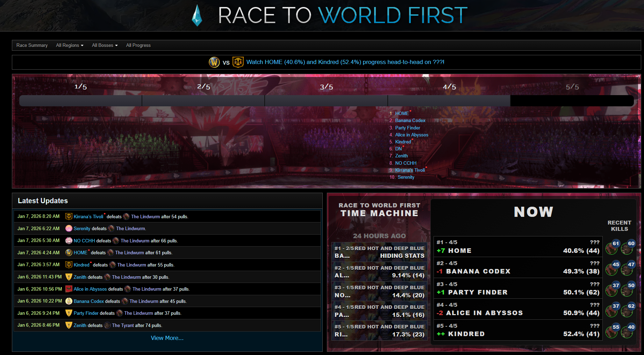Click the KINDRED row in NOW standings

[x=518, y=330]
